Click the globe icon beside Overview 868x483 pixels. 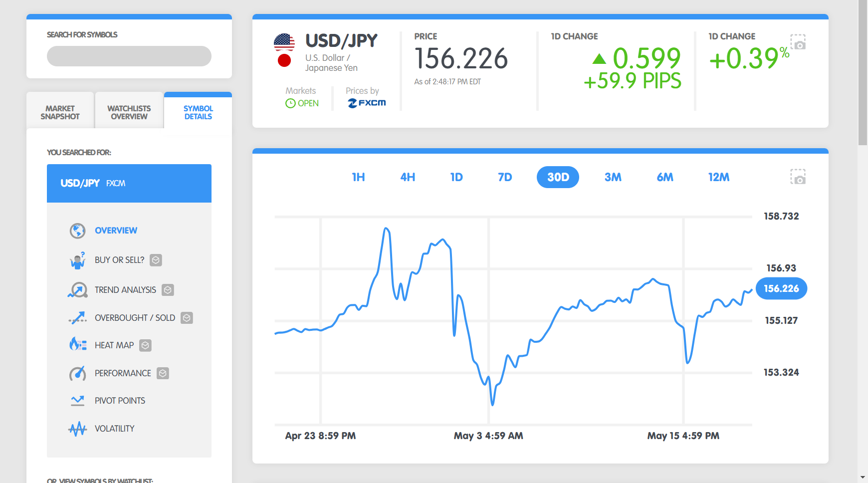77,231
